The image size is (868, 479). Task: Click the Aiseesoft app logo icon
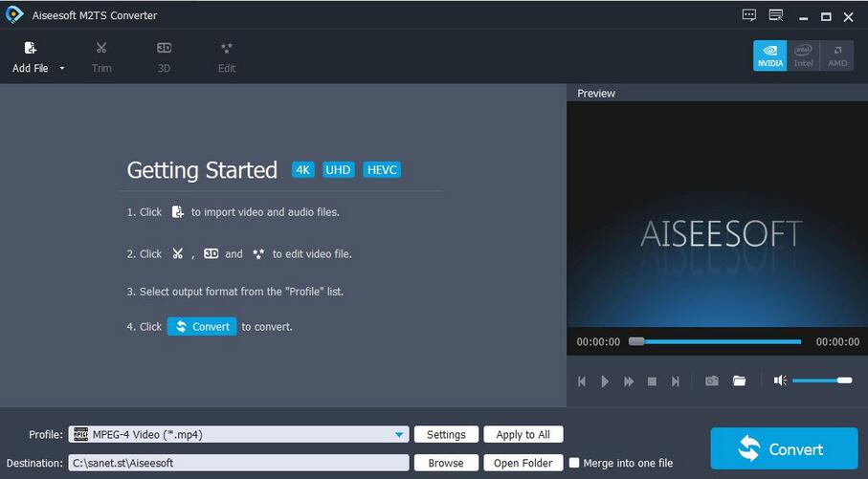14,14
